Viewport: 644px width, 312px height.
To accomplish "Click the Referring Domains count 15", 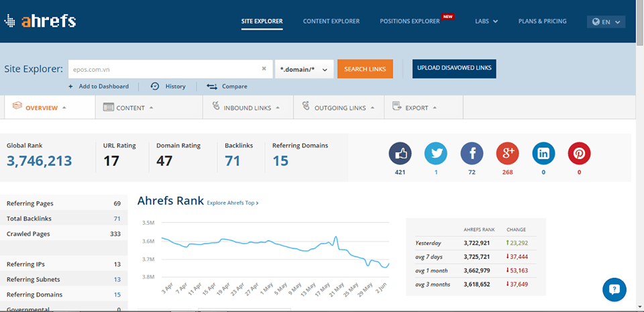I will 280,160.
